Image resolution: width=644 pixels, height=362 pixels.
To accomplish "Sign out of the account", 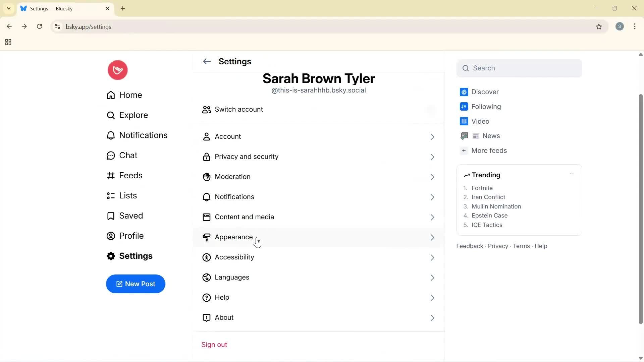I will tap(214, 344).
